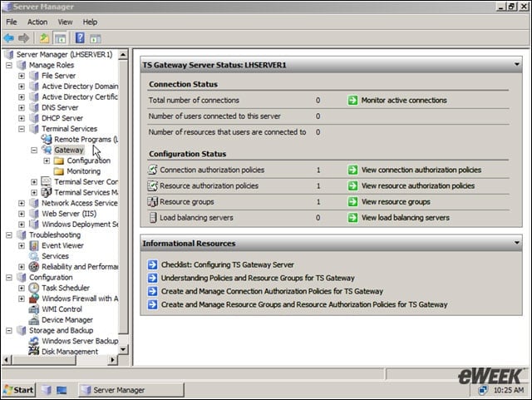Click the Connection authorization policies checklist icon
532x400 pixels.
coord(153,170)
